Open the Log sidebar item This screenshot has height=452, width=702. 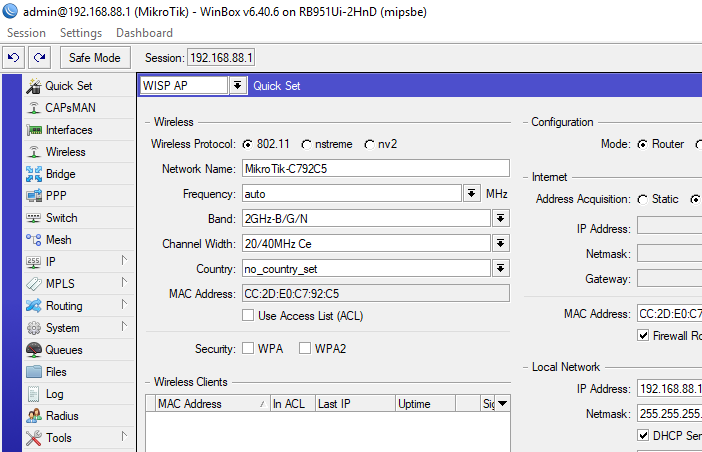(x=54, y=394)
